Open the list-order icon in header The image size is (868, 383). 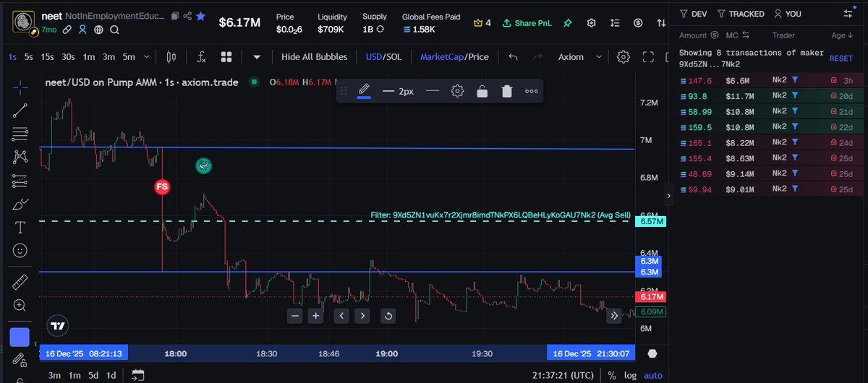615,23
